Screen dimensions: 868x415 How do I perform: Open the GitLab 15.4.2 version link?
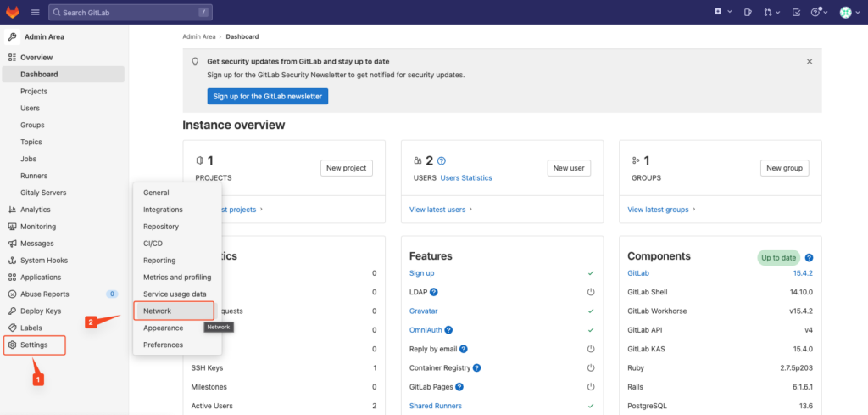803,273
